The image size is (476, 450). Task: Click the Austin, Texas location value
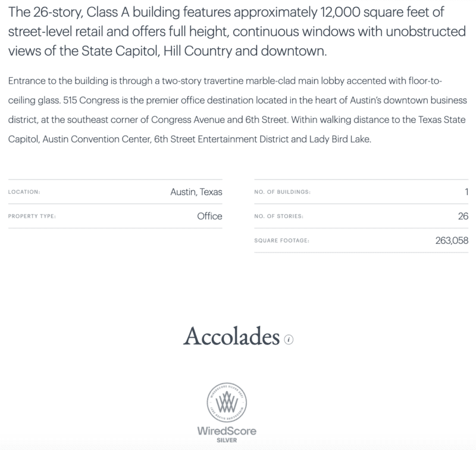pyautogui.click(x=196, y=192)
